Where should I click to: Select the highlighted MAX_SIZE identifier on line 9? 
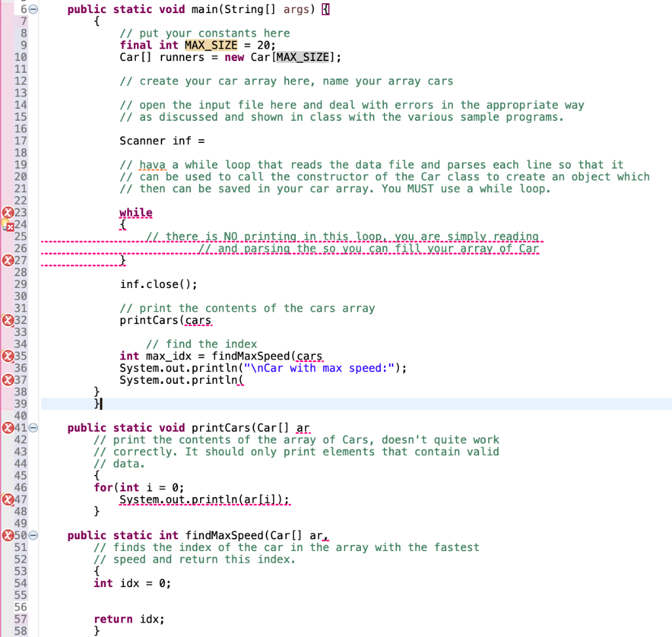pyautogui.click(x=211, y=45)
